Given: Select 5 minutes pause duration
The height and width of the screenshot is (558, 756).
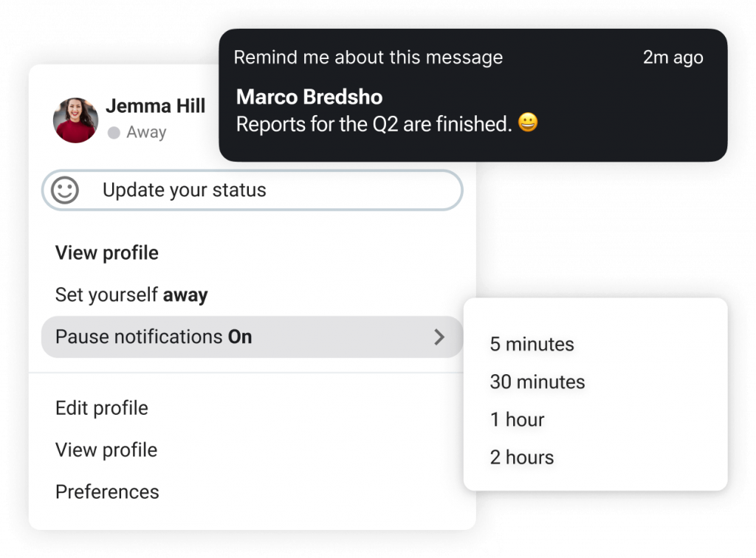Looking at the screenshot, I should pos(532,344).
